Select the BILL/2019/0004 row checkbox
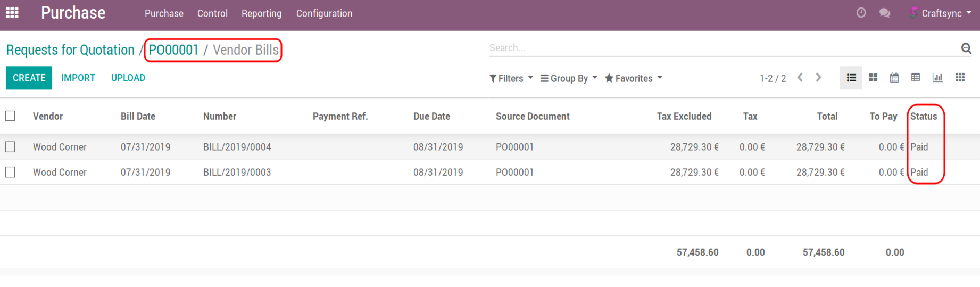The height and width of the screenshot is (287, 980). coord(10,147)
